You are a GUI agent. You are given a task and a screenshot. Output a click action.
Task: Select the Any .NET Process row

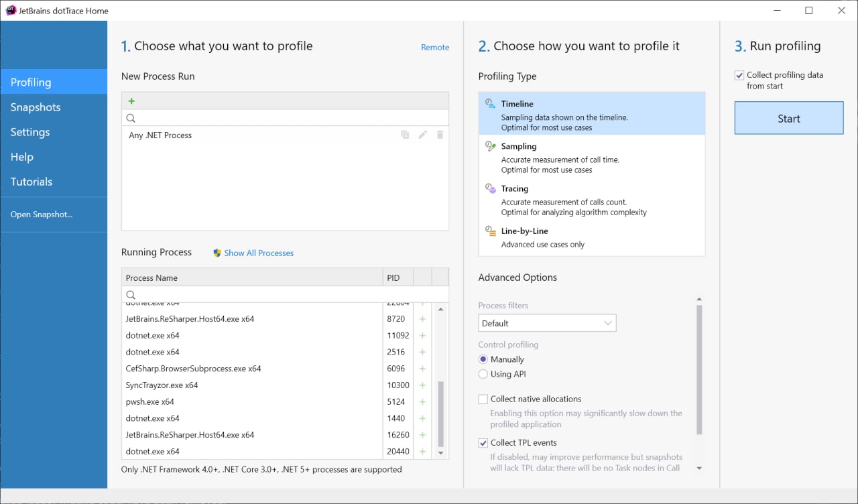pyautogui.click(x=285, y=135)
